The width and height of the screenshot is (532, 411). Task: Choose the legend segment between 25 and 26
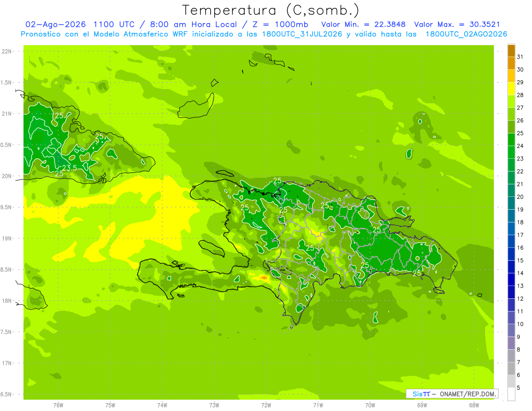(511, 127)
